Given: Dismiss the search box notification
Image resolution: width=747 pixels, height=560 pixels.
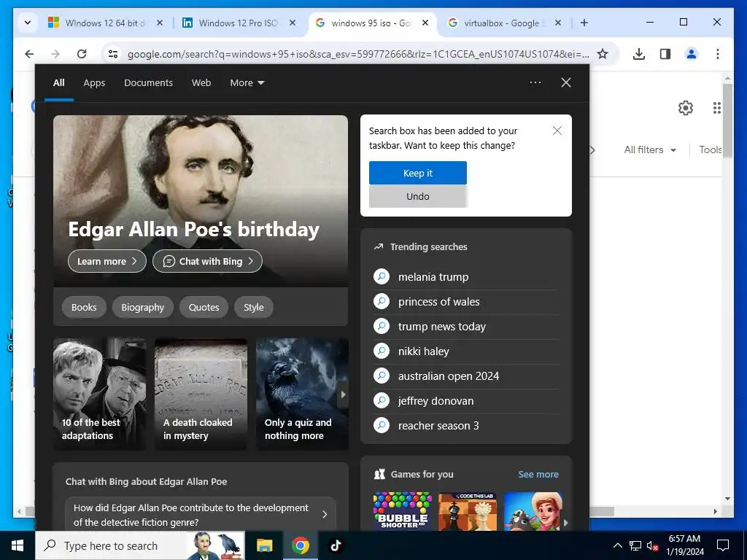Looking at the screenshot, I should 557,131.
